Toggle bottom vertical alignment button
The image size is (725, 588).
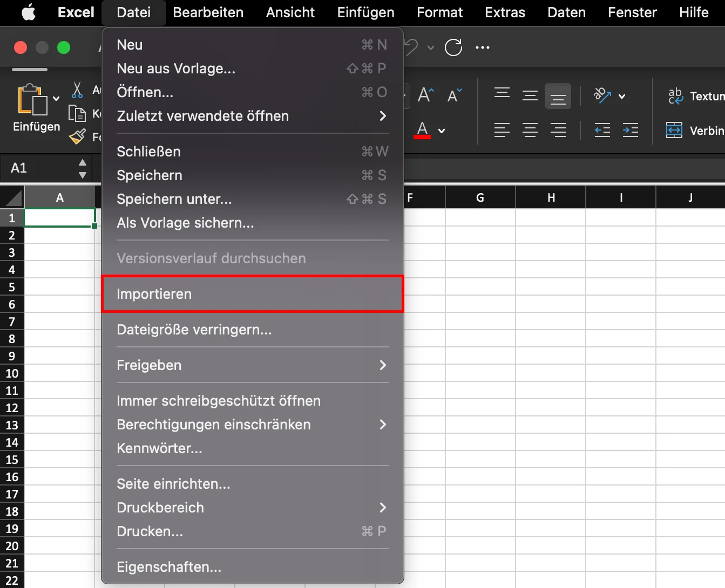tap(558, 96)
